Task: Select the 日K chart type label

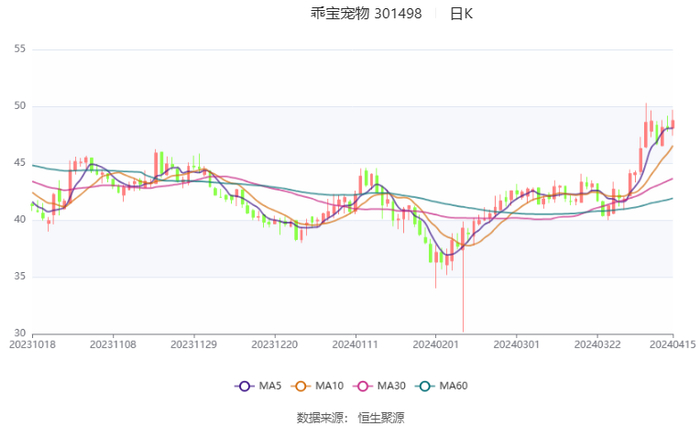Action: 461,14
